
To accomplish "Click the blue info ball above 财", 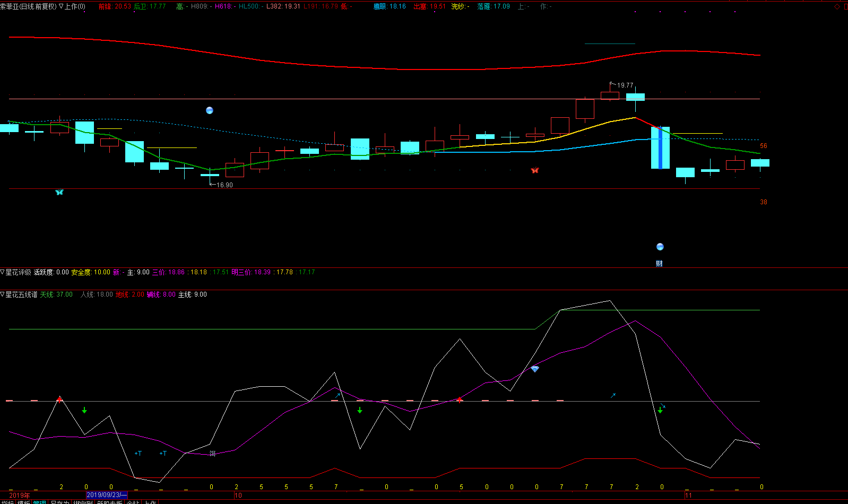I will pos(660,247).
